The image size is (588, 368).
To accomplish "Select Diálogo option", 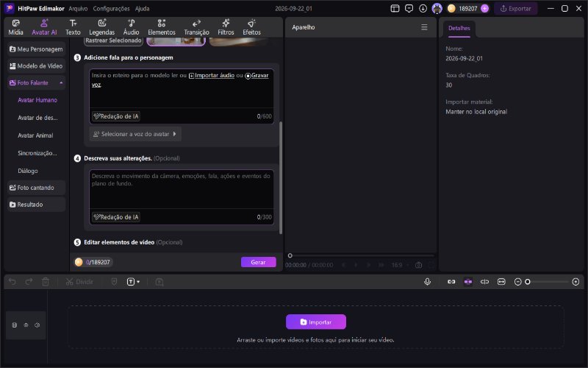I will click(28, 171).
